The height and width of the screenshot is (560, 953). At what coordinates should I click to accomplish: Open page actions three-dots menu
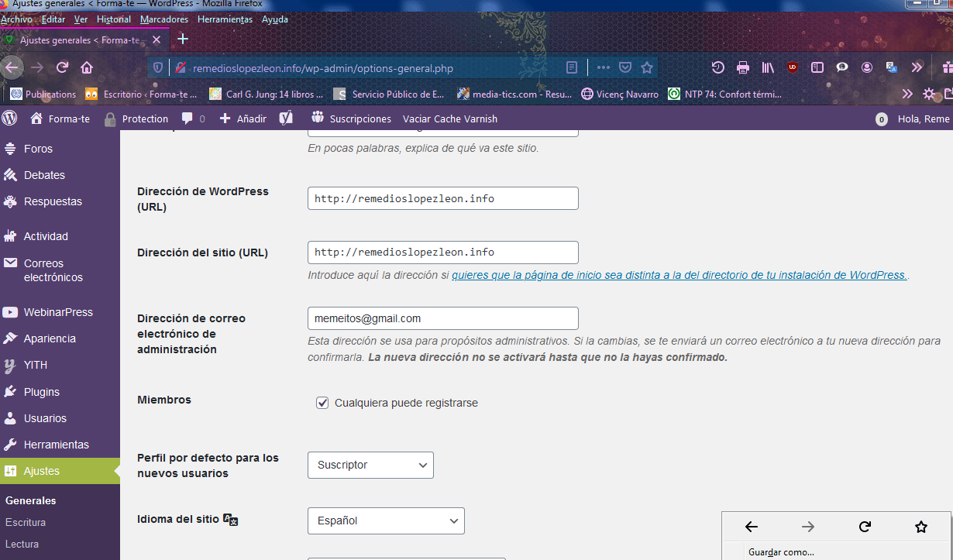tap(603, 67)
